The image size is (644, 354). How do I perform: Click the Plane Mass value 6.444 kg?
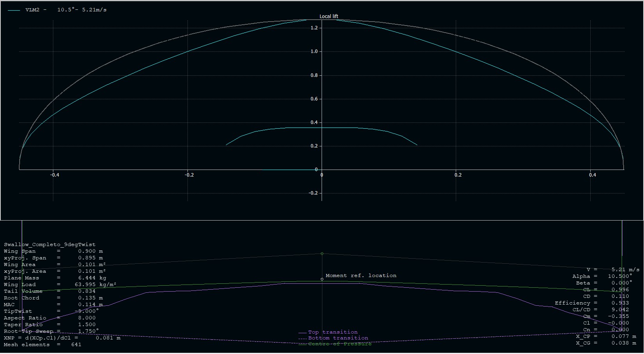[92, 278]
